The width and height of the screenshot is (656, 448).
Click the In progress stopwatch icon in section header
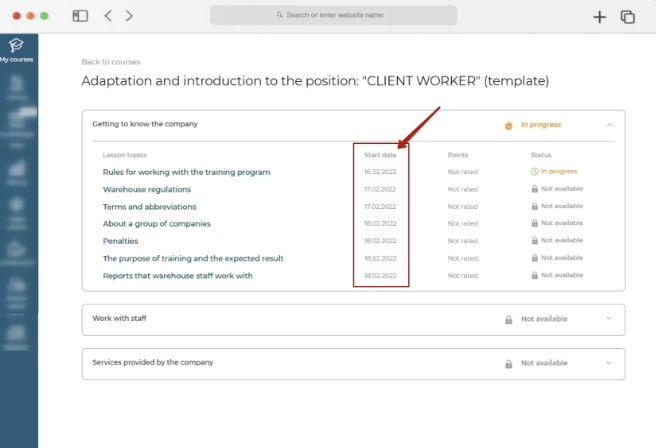(x=508, y=125)
